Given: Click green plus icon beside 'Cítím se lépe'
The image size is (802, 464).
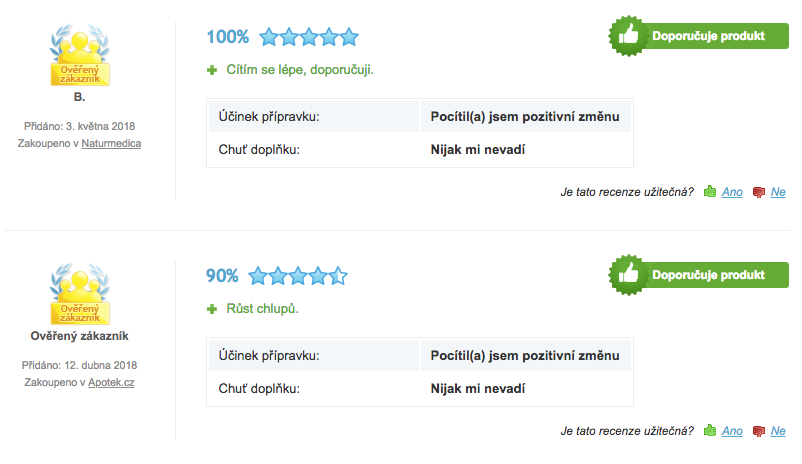Looking at the screenshot, I should [x=212, y=70].
